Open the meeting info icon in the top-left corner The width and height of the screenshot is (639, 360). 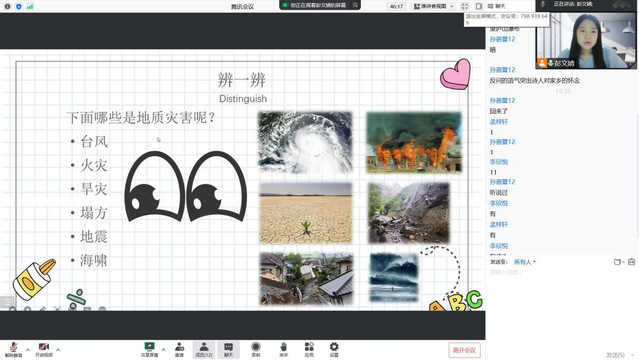7,7
